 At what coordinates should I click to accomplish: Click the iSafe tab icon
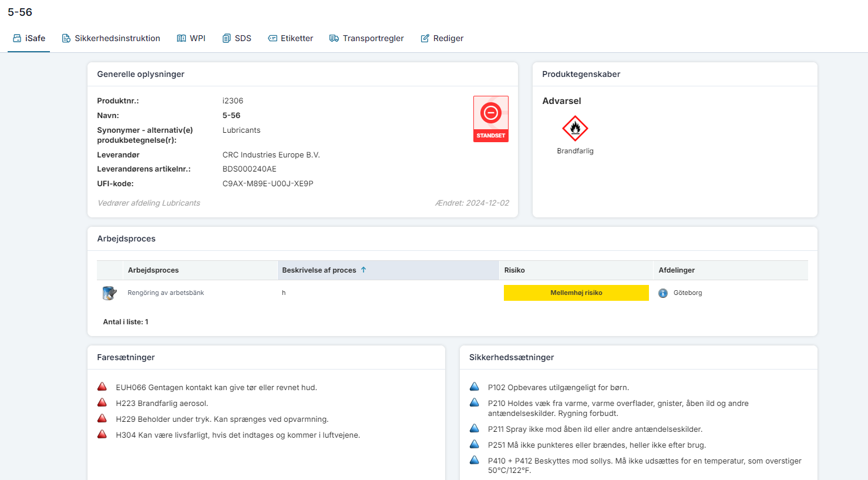pos(17,38)
